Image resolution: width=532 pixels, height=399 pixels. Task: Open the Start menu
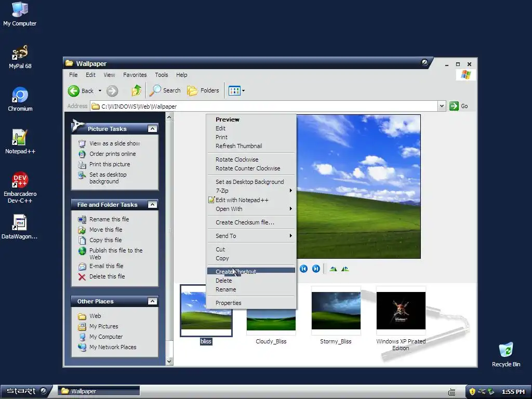(26, 391)
